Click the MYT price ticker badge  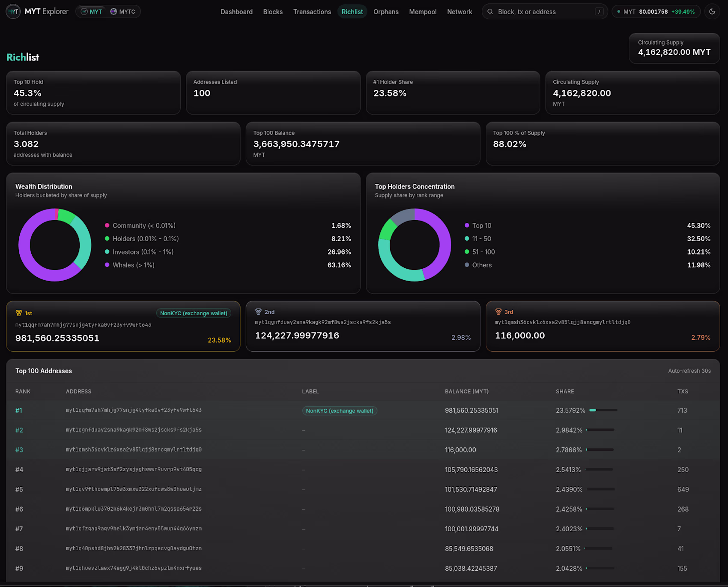[x=656, y=12]
